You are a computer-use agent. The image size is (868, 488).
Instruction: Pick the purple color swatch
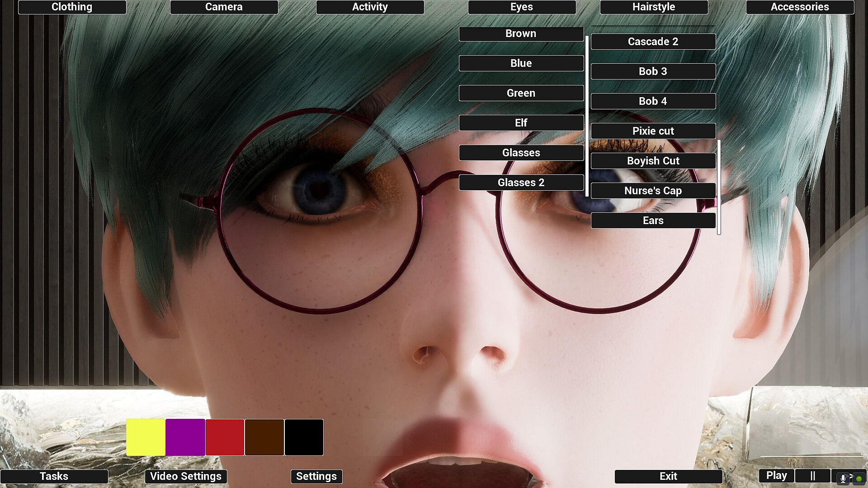point(185,437)
